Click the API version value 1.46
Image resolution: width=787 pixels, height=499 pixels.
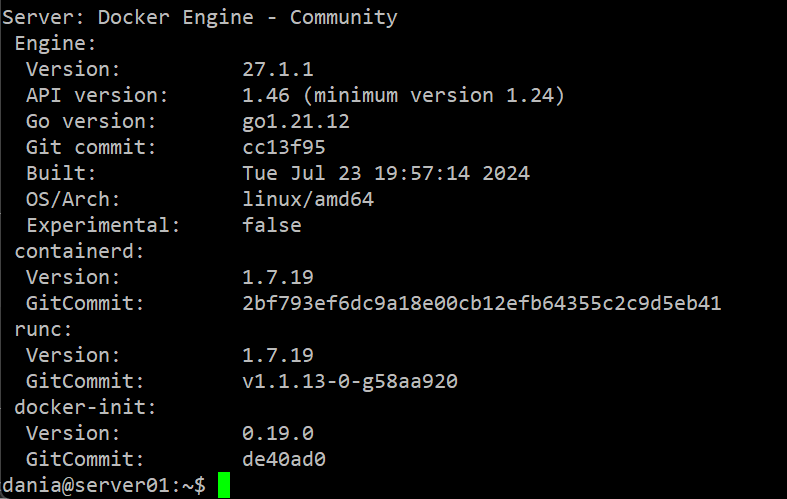click(x=266, y=95)
